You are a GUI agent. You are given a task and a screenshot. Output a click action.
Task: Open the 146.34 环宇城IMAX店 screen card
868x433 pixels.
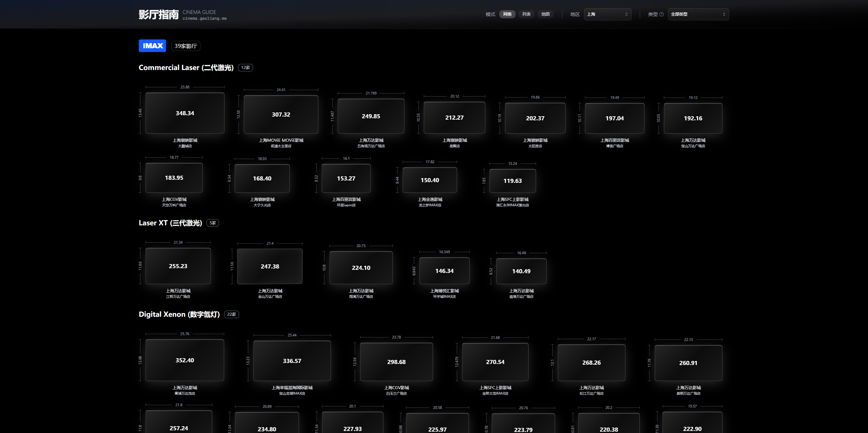[444, 271]
